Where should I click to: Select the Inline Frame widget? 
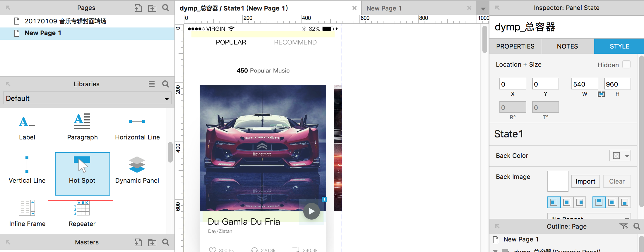click(27, 213)
